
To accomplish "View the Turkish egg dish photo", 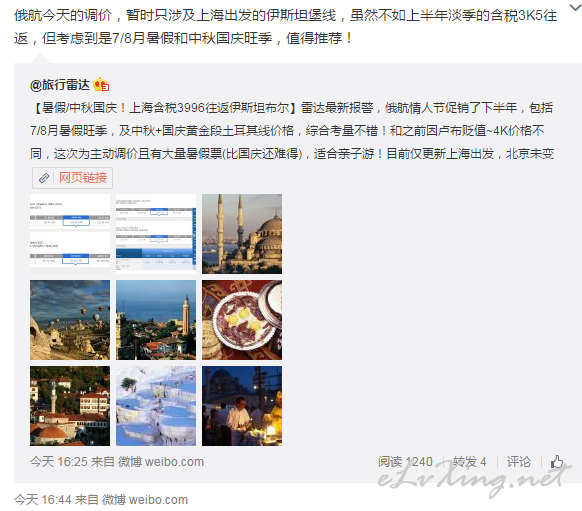I will [242, 320].
